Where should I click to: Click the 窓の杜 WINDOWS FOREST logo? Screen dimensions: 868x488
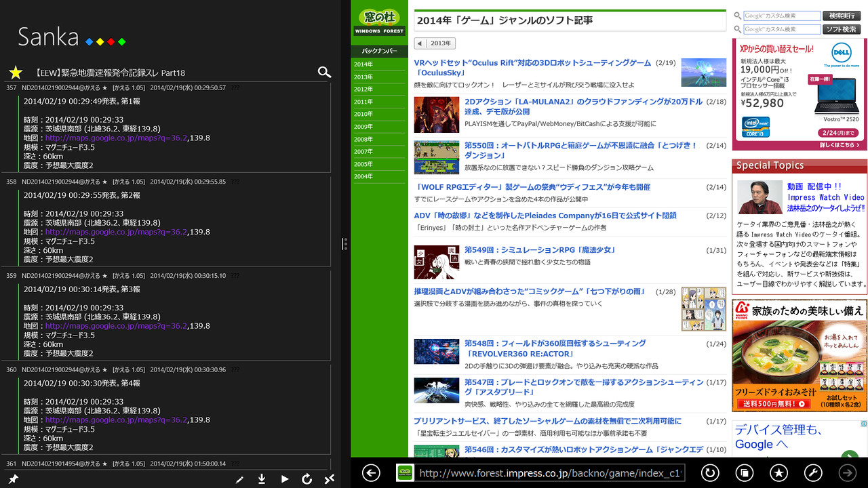point(379,22)
